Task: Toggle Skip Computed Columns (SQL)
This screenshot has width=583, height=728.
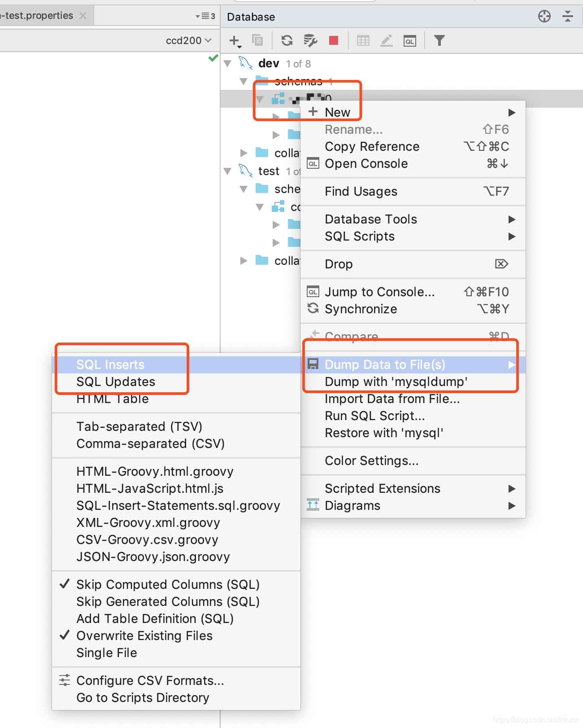Action: tap(176, 584)
